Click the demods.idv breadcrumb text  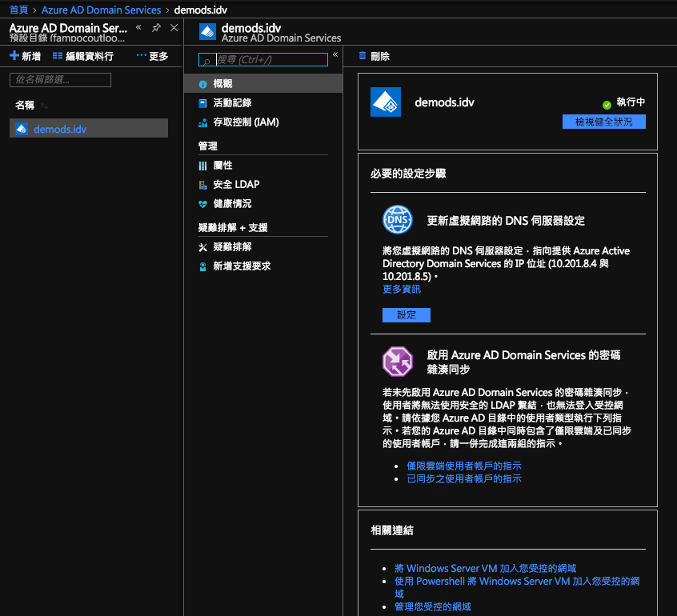(200, 10)
